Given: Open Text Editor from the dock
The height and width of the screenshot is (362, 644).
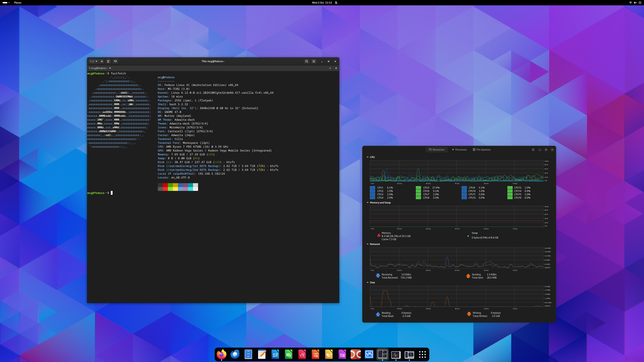Looking at the screenshot, I should tap(262, 354).
